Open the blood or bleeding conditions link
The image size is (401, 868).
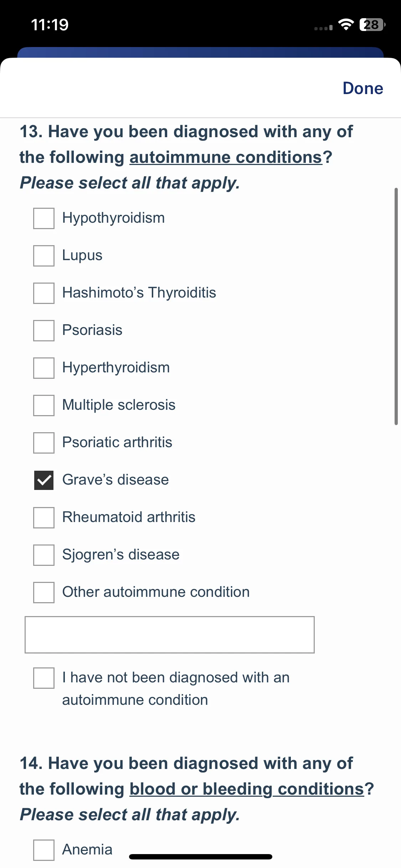247,789
